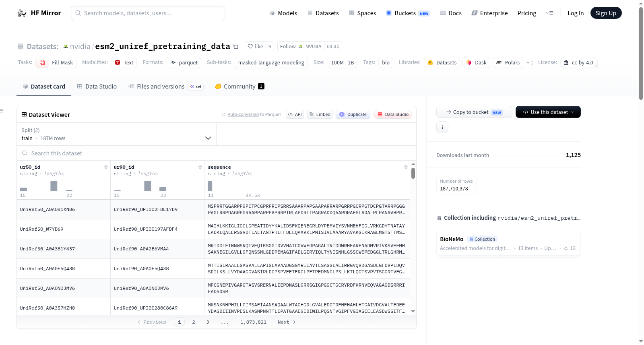Open the BioNeMo collection card
This screenshot has height=345, width=644.
pyautogui.click(x=508, y=244)
